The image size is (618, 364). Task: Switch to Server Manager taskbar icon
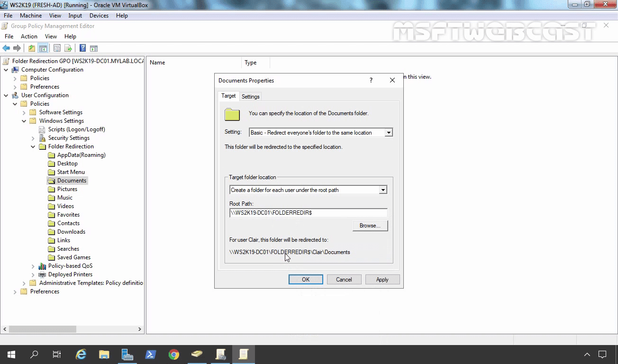coord(127,354)
